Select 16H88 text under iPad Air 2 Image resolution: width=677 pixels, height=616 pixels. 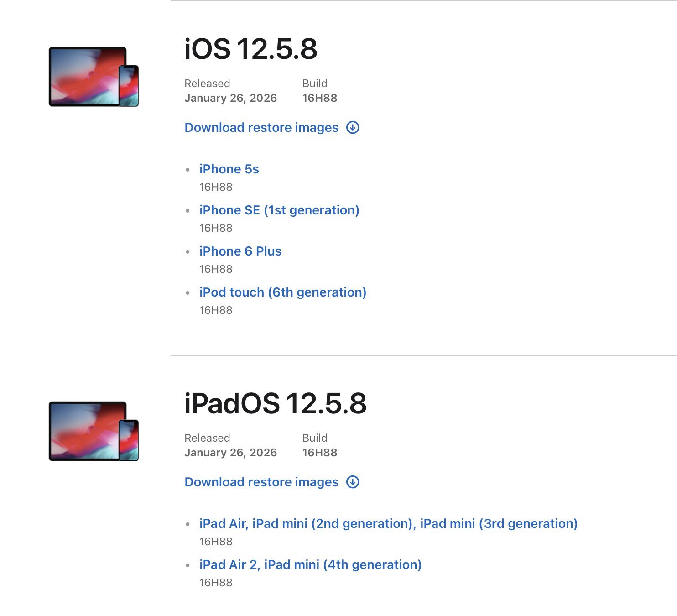(x=216, y=583)
